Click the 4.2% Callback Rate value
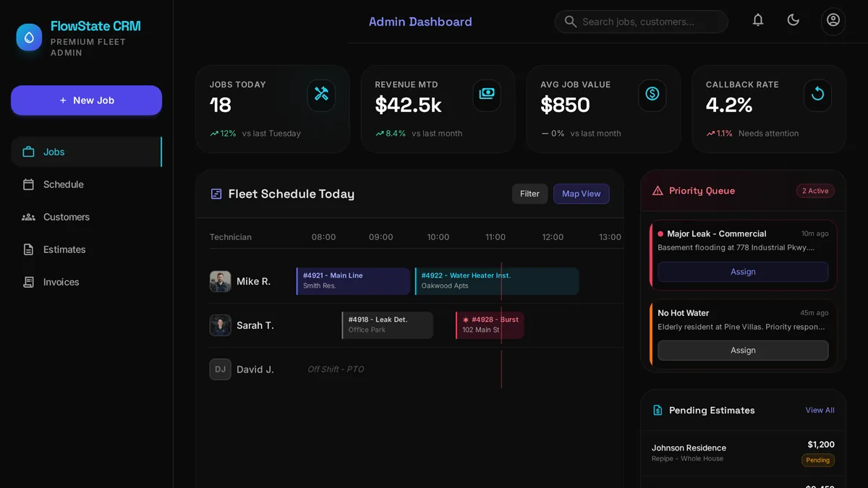Viewport: 868px width, 488px height. coord(729,105)
